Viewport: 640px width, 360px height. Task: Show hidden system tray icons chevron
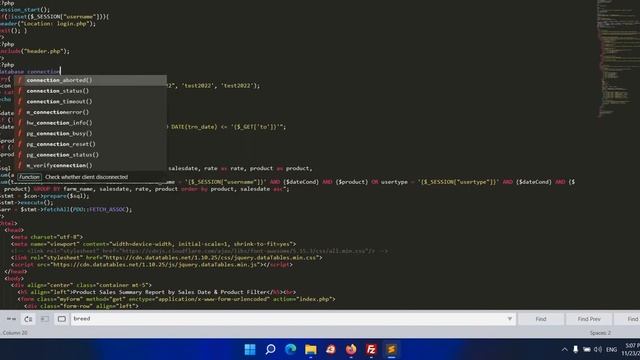(564, 349)
